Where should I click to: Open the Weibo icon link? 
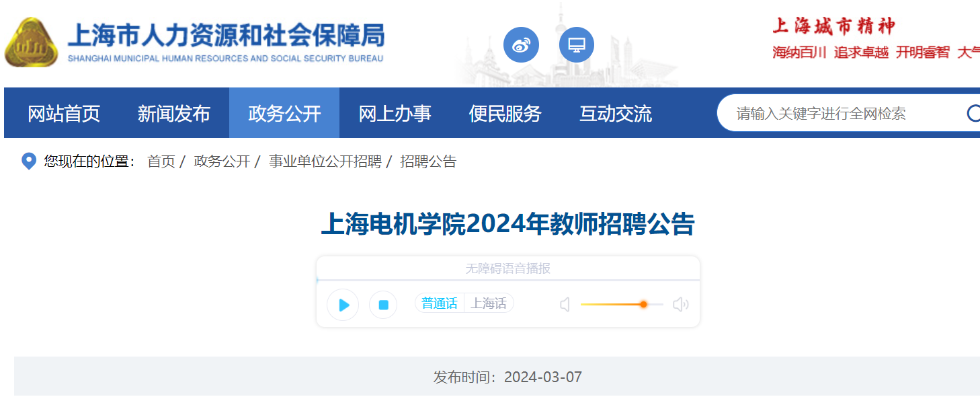[521, 45]
